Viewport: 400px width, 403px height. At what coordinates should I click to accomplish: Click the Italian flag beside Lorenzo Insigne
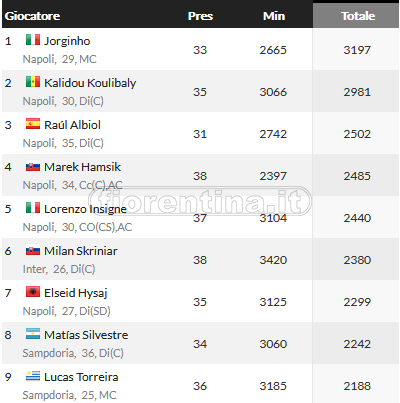tap(33, 208)
